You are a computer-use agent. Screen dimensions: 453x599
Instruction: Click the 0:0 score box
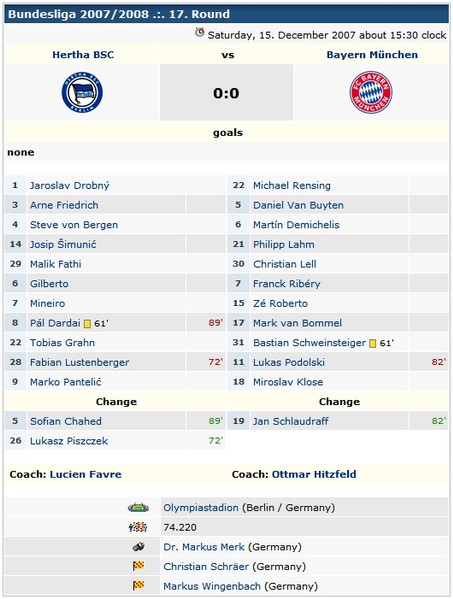click(226, 92)
